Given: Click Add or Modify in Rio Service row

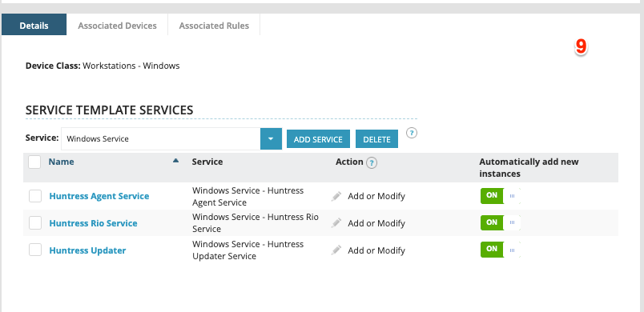Looking at the screenshot, I should [376, 223].
